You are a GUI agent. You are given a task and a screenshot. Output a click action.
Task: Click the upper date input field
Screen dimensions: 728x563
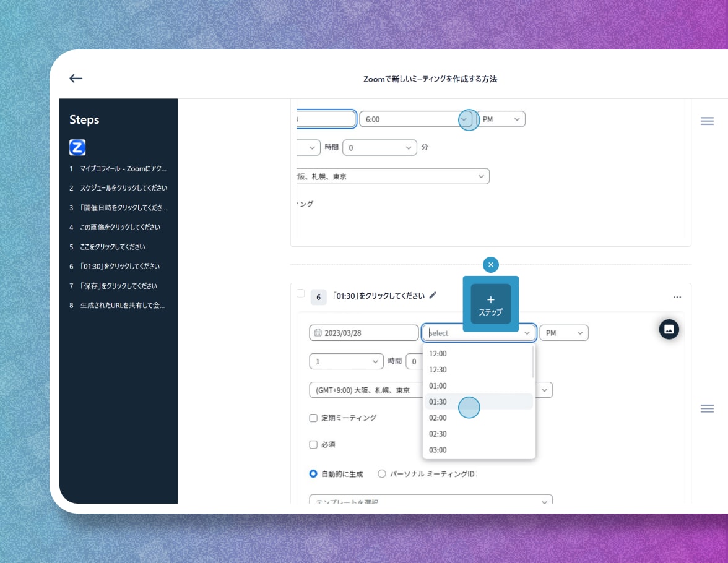(x=326, y=119)
